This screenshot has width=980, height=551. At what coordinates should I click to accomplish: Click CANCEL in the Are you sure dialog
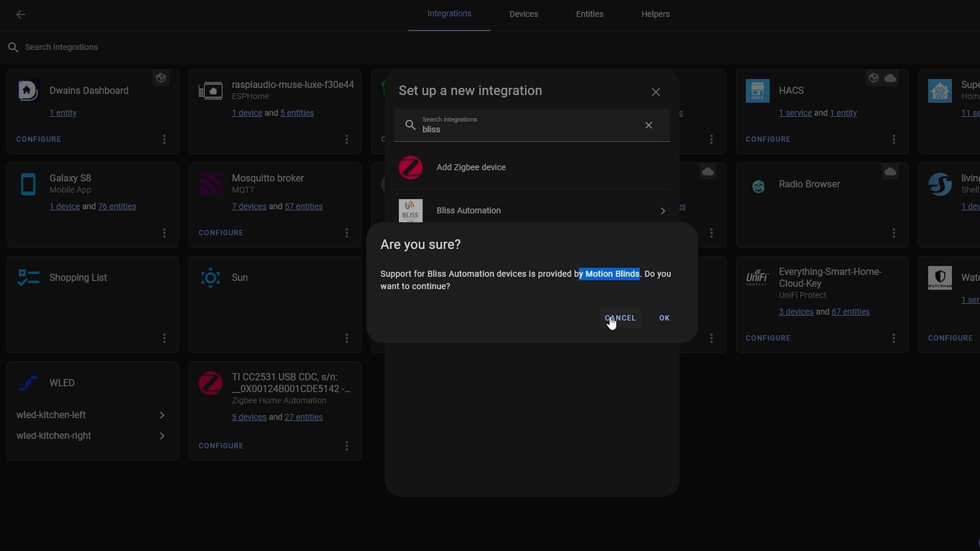pyautogui.click(x=620, y=318)
